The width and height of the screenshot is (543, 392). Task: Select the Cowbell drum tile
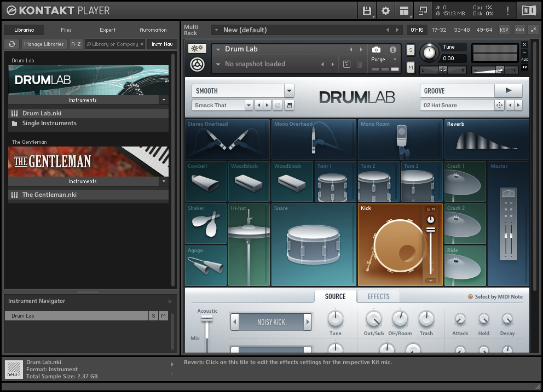[206, 182]
